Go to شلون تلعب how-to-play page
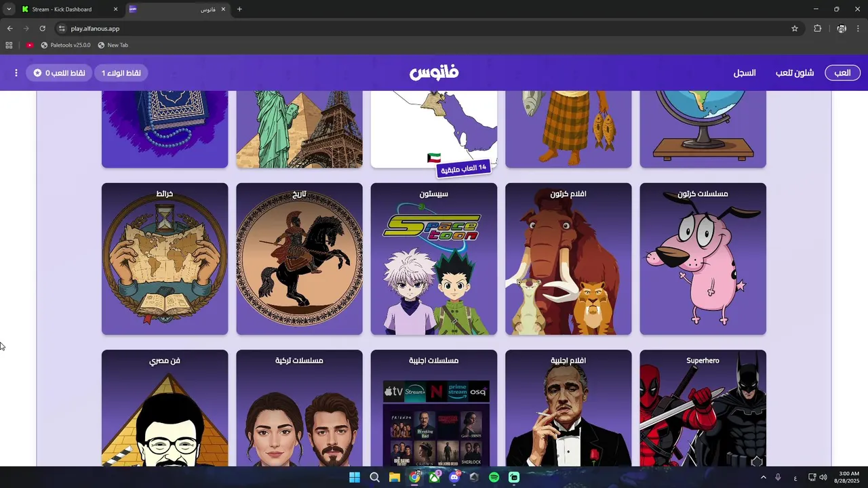Screen dimensions: 868x488 [795, 73]
